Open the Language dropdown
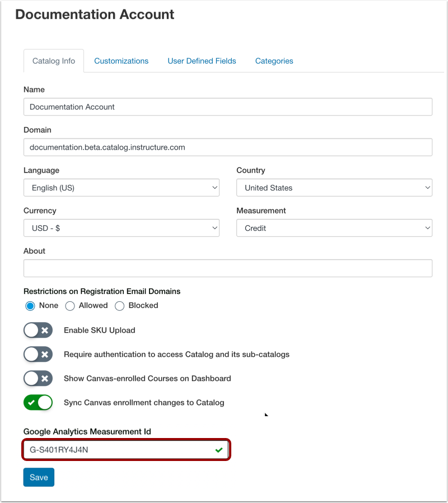 pos(122,188)
